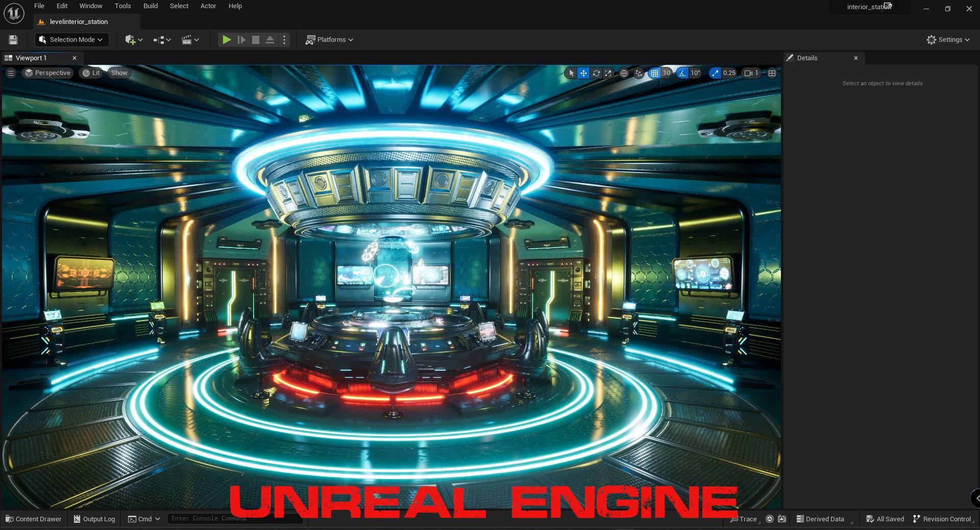Click the Frame Skip playback button
980x530 pixels.
coord(241,40)
